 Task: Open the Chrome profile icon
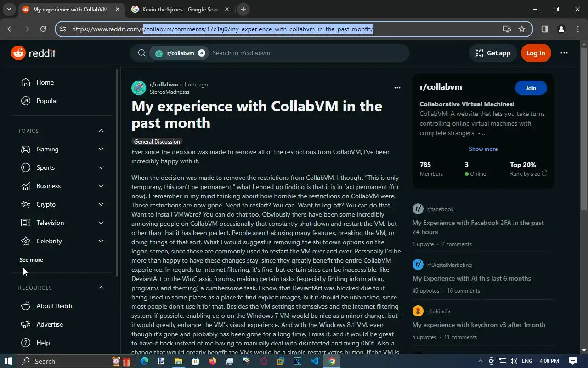click(561, 29)
